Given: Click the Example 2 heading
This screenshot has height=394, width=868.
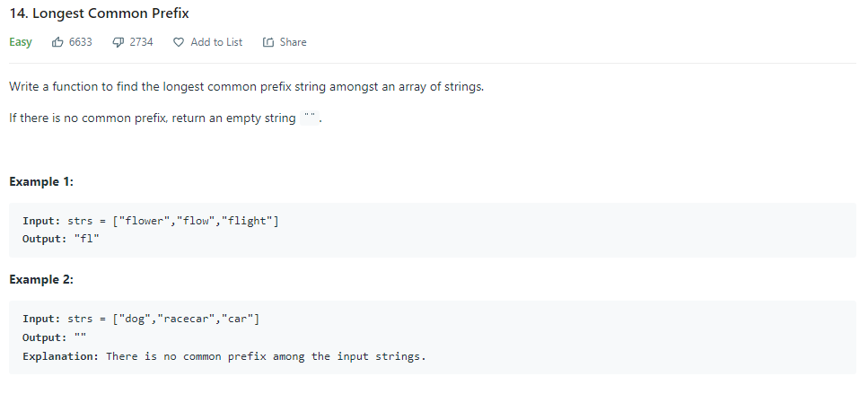Looking at the screenshot, I should [x=41, y=279].
